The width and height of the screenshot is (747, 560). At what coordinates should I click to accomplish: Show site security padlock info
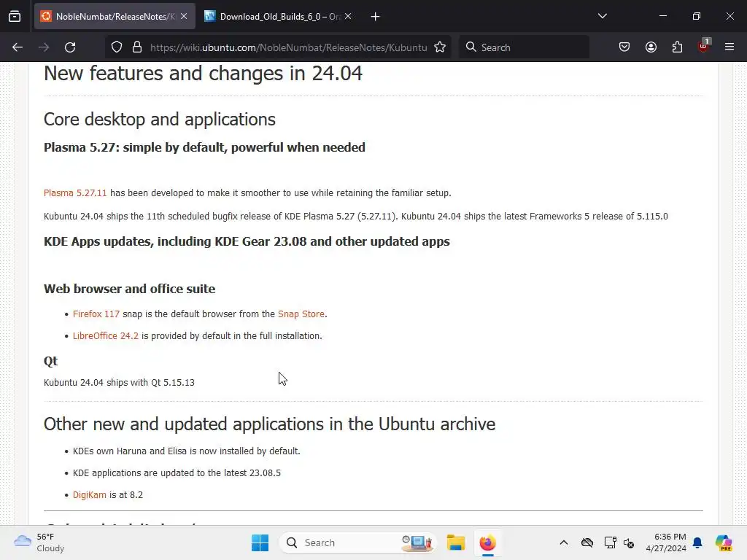[x=137, y=47]
